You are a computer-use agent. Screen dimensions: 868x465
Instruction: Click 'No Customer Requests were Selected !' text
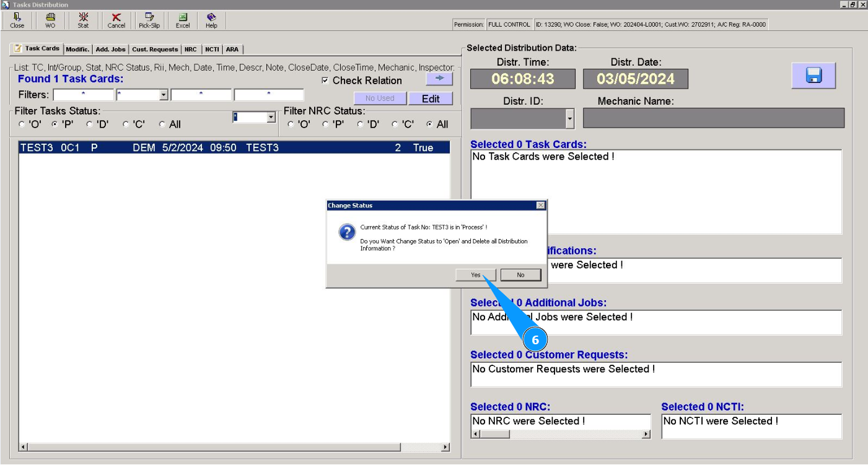pos(564,369)
